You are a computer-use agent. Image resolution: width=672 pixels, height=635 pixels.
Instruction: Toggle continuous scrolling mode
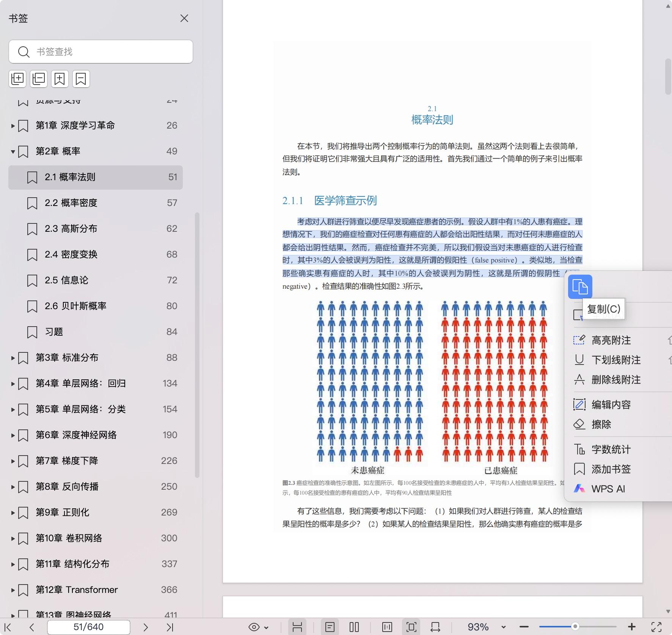coord(297,627)
